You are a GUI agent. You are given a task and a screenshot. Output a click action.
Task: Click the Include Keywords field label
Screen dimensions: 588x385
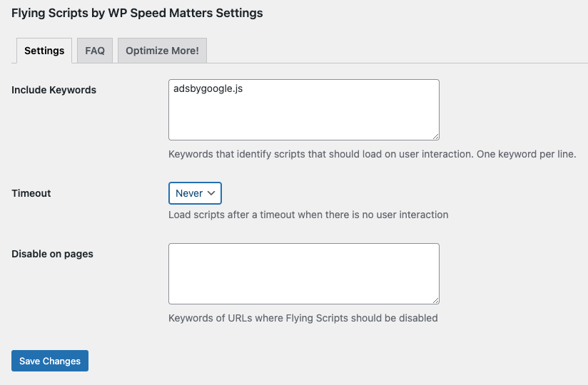click(x=54, y=90)
